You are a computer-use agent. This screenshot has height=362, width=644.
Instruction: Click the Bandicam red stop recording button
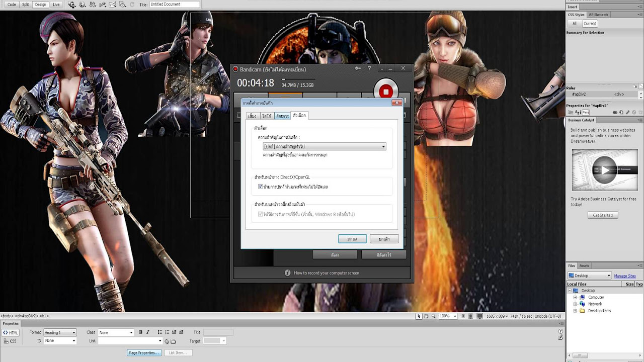click(x=385, y=92)
